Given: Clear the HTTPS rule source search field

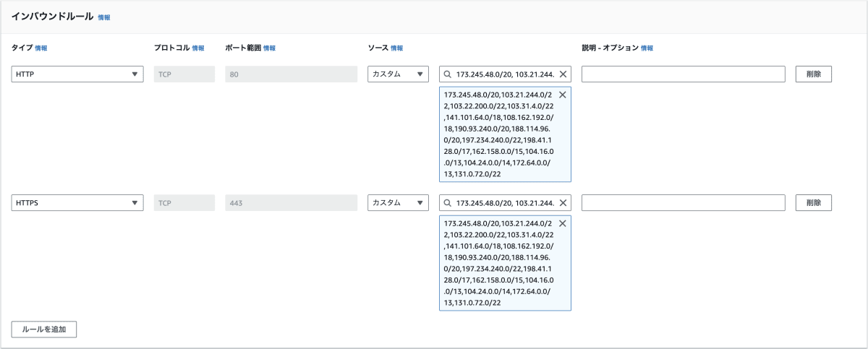Looking at the screenshot, I should coord(563,203).
